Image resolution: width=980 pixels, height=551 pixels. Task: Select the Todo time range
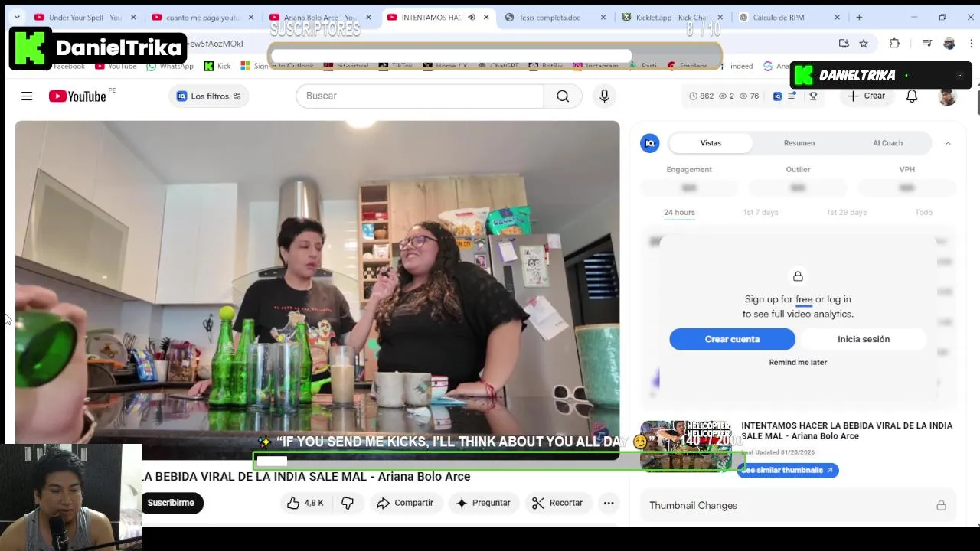[923, 213]
